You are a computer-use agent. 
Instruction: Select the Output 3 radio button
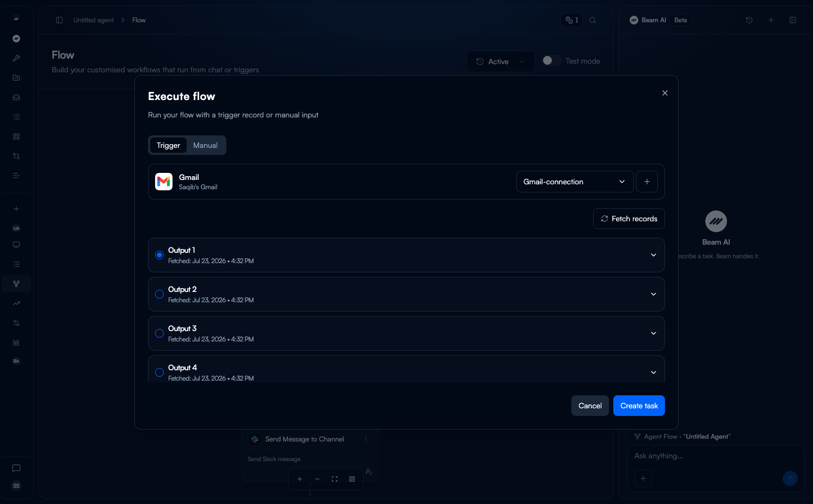159,333
